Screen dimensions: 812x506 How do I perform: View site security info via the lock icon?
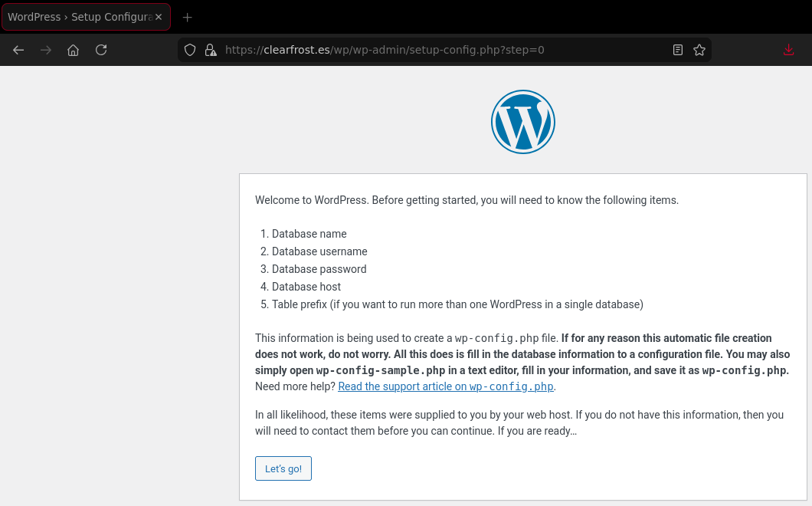coord(211,50)
